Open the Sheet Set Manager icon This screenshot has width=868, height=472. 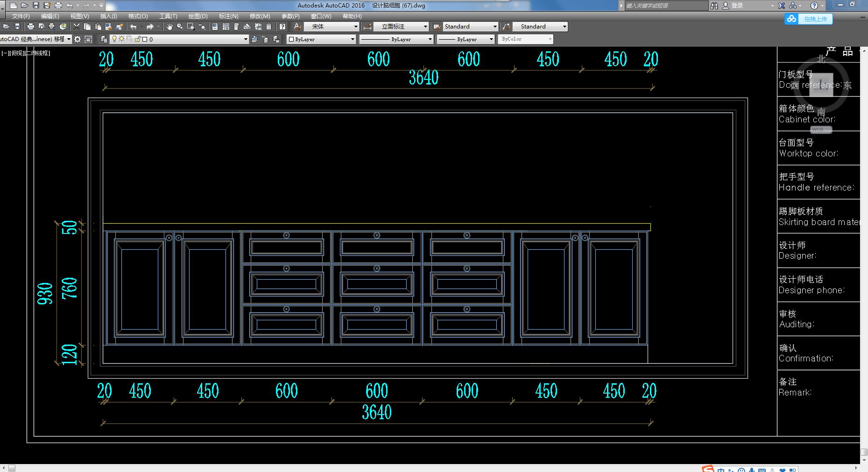pos(247,27)
